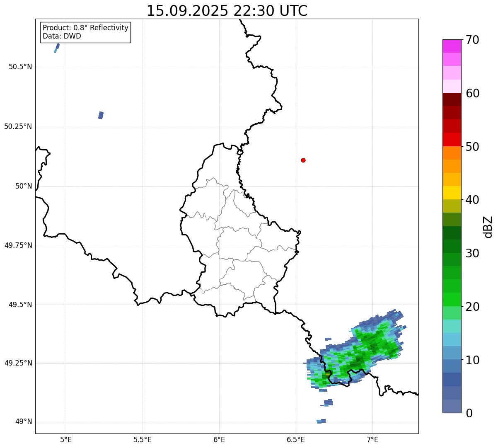Click the 50.5°N latitude label
Viewport: 498px width, 448px height.
[x=20, y=67]
